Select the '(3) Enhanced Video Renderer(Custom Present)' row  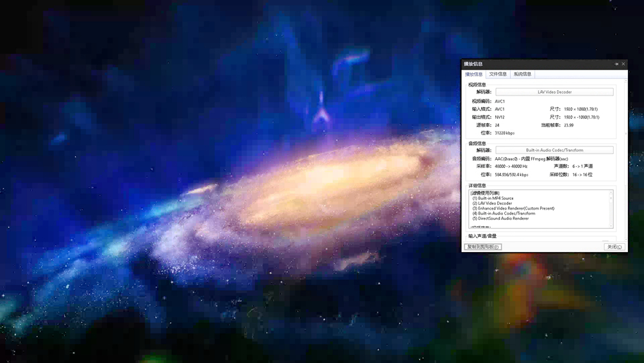[x=513, y=208]
